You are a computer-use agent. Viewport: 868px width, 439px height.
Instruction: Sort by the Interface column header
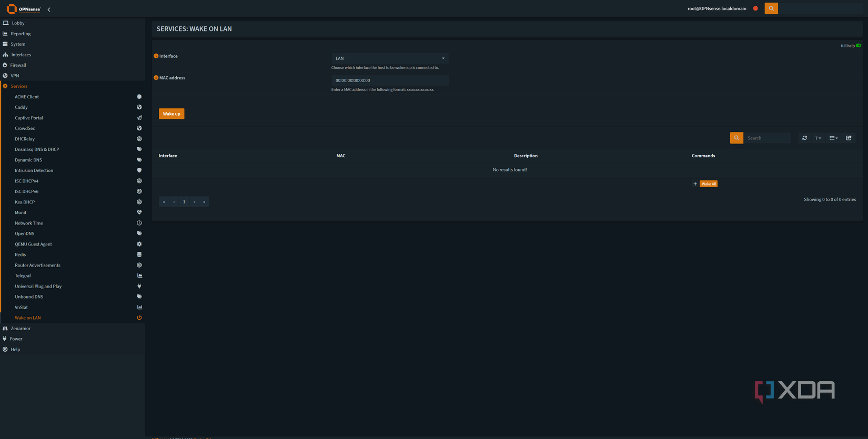[168, 156]
